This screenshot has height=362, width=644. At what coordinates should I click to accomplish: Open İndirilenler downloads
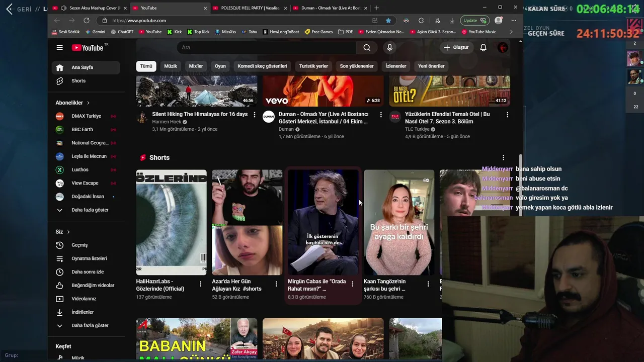coord(86,312)
